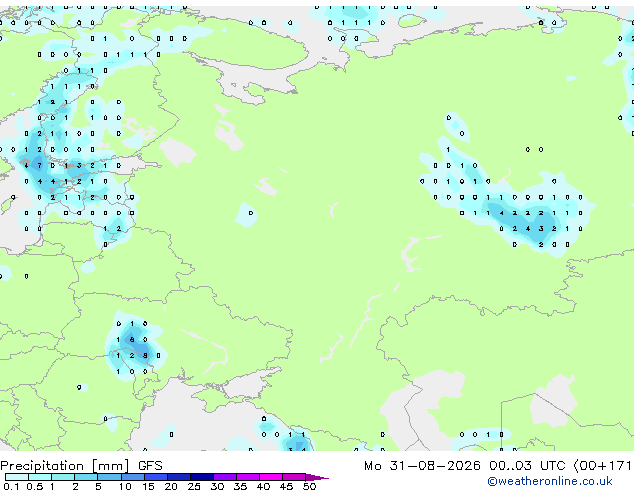Click the 30–35 mm violet legend swatch
Screen dimensions: 634x490
[225, 477]
